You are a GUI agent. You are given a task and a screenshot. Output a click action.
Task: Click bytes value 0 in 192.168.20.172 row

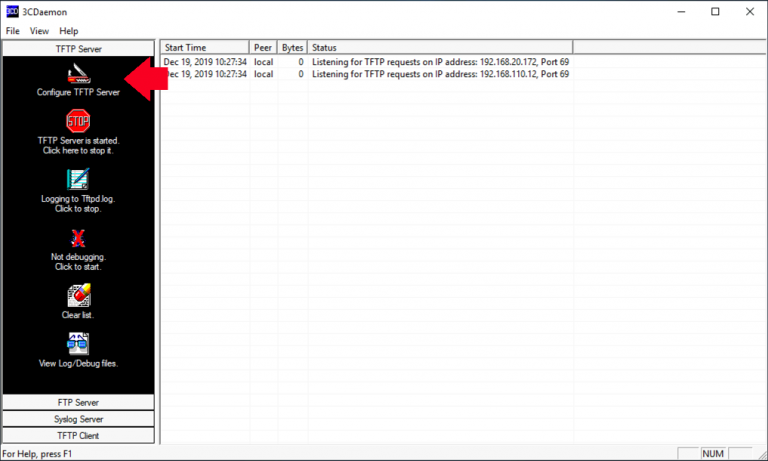point(301,62)
